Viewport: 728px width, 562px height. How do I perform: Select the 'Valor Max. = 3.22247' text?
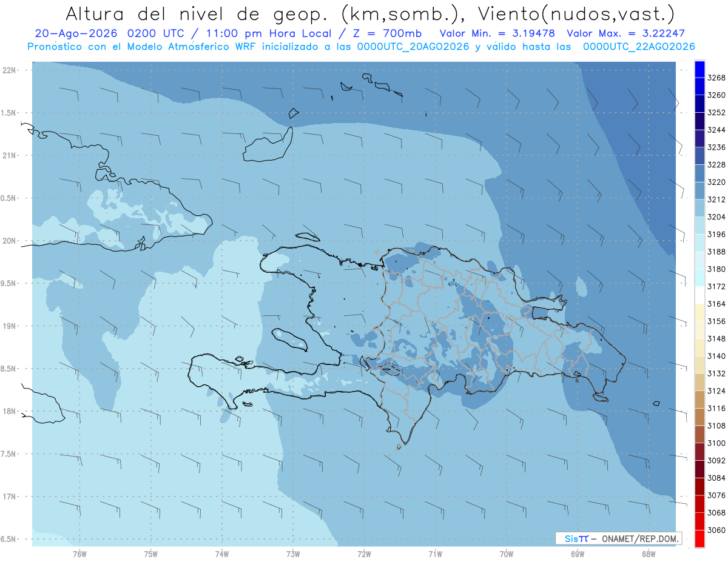(x=625, y=34)
